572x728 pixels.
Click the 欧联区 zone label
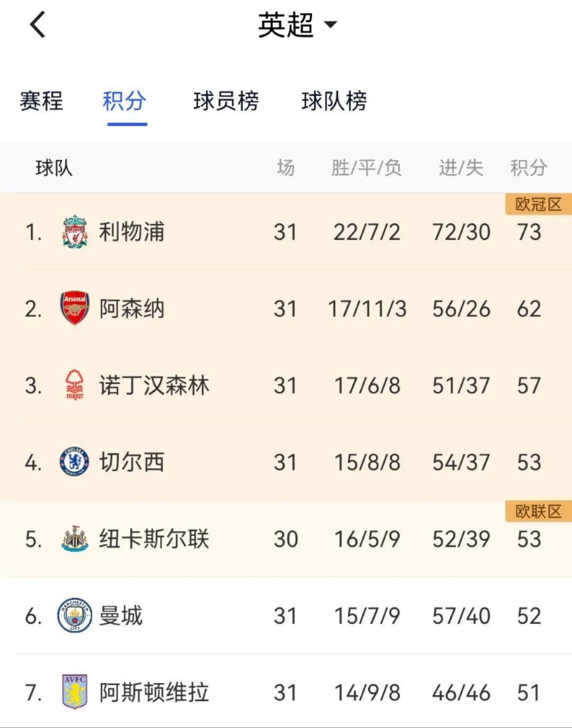click(539, 511)
